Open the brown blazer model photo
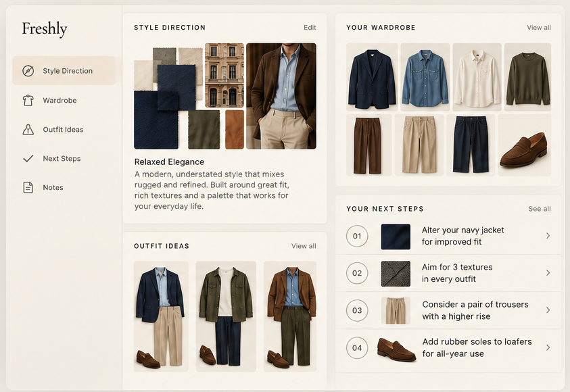 pos(281,96)
